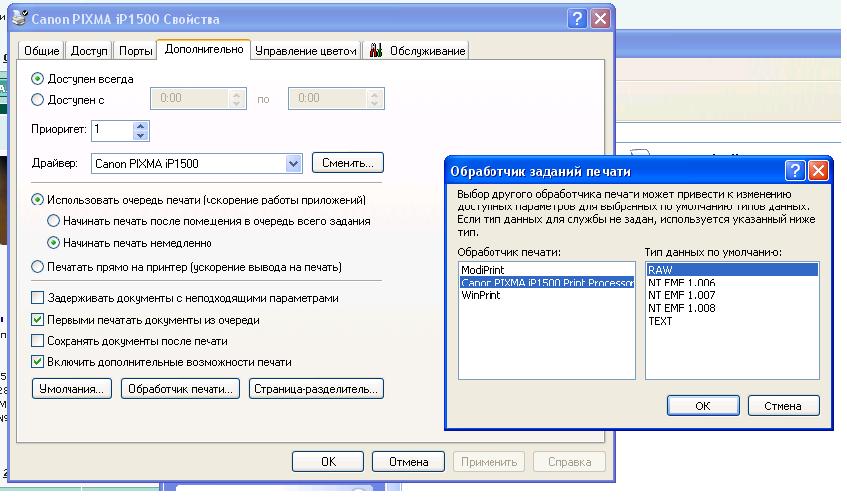Click OK in the print processor dialog
Viewport: 847px width, 497px height.
pyautogui.click(x=703, y=406)
